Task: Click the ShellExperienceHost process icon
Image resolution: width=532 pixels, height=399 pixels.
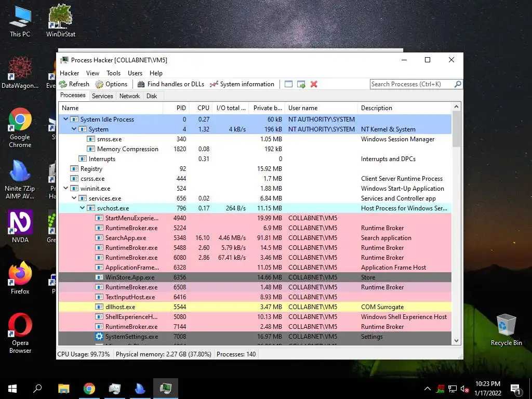Action: [99, 316]
